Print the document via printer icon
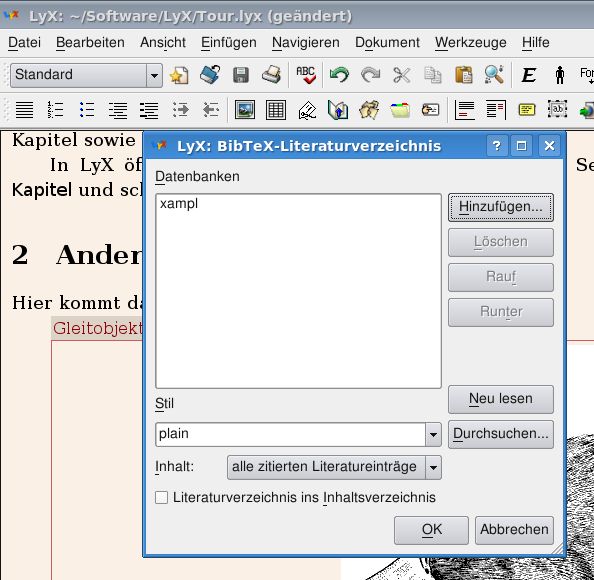The image size is (594, 580). tap(272, 75)
